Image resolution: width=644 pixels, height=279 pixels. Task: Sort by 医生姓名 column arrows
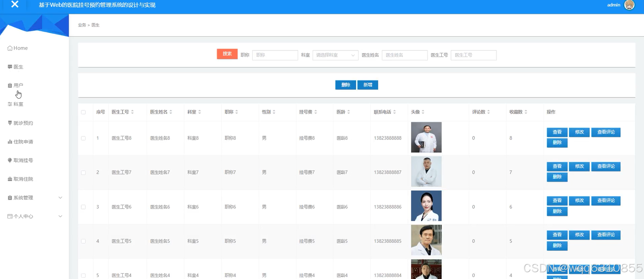tap(171, 112)
